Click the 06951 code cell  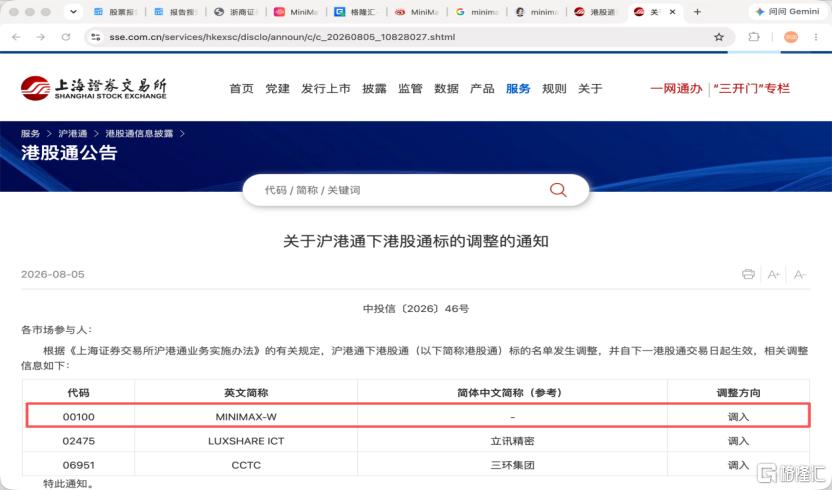79,465
